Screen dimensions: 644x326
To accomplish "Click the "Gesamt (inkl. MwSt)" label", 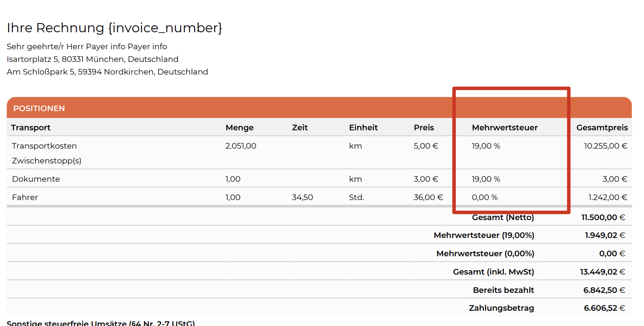I will [x=494, y=272].
